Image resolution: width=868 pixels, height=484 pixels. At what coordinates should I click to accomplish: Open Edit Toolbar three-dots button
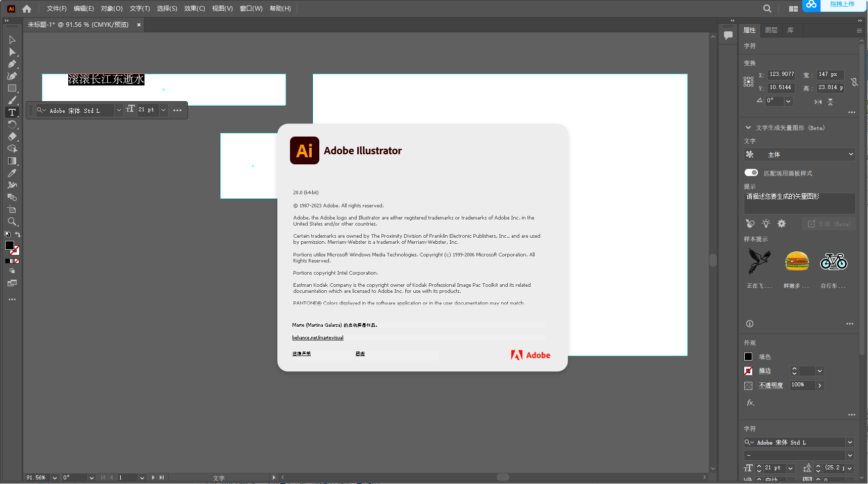[12, 299]
